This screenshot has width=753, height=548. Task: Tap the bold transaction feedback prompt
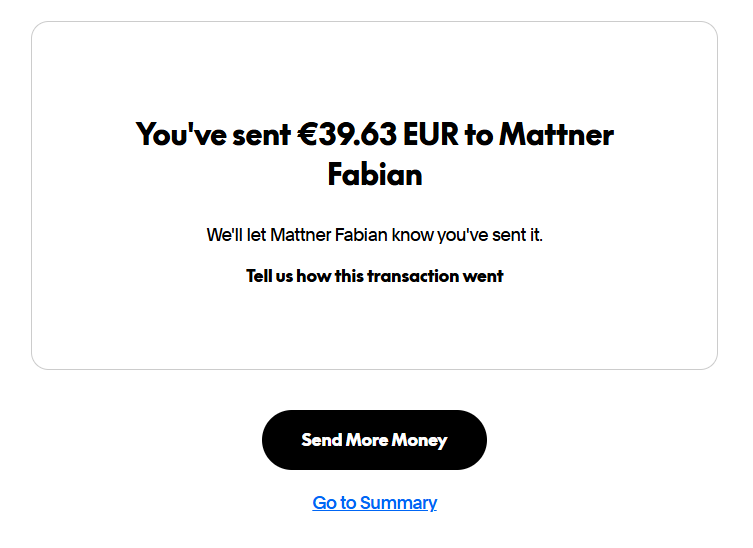click(374, 276)
